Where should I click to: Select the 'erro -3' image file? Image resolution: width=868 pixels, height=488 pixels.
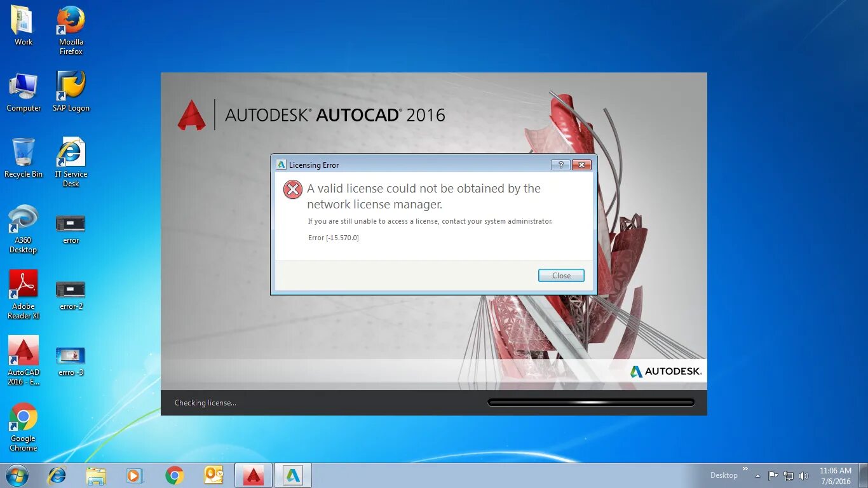coord(71,362)
